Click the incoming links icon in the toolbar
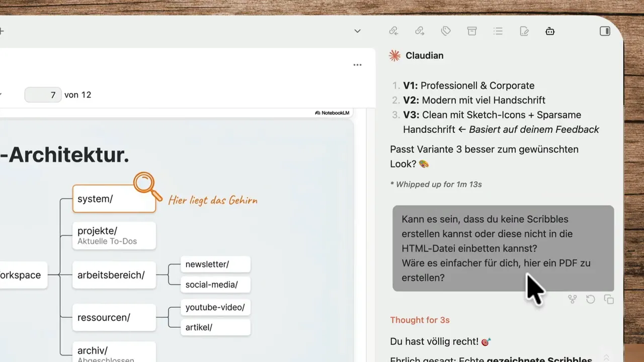Viewport: 644px width, 362px height. pos(393,31)
